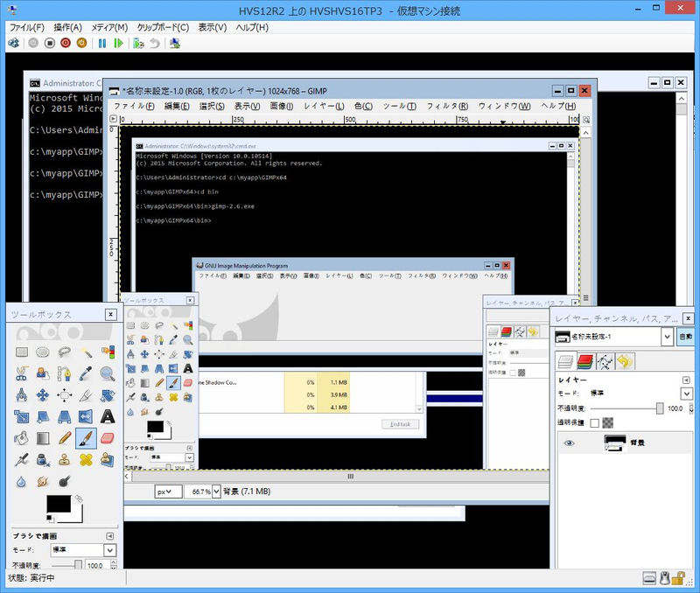Switch to Undo History tab in Layers dock
Image resolution: width=700 pixels, height=593 pixels.
pyautogui.click(x=625, y=361)
